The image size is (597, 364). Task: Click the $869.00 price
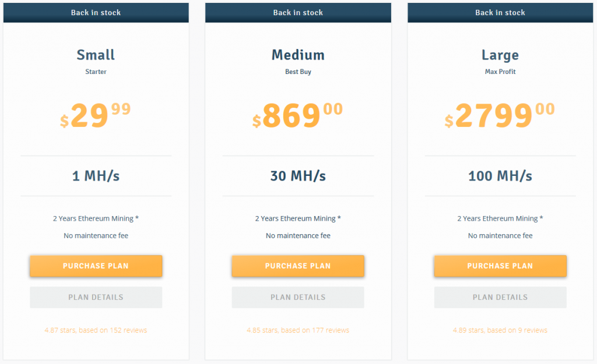coord(298,115)
